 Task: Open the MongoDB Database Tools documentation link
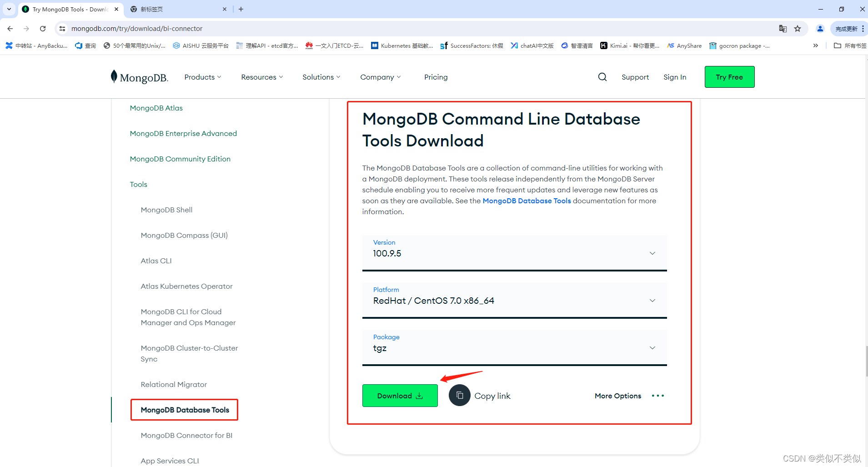527,201
